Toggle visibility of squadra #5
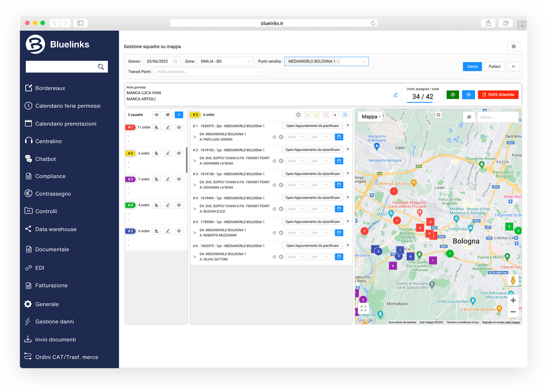This screenshot has height=392, width=547. click(x=179, y=231)
